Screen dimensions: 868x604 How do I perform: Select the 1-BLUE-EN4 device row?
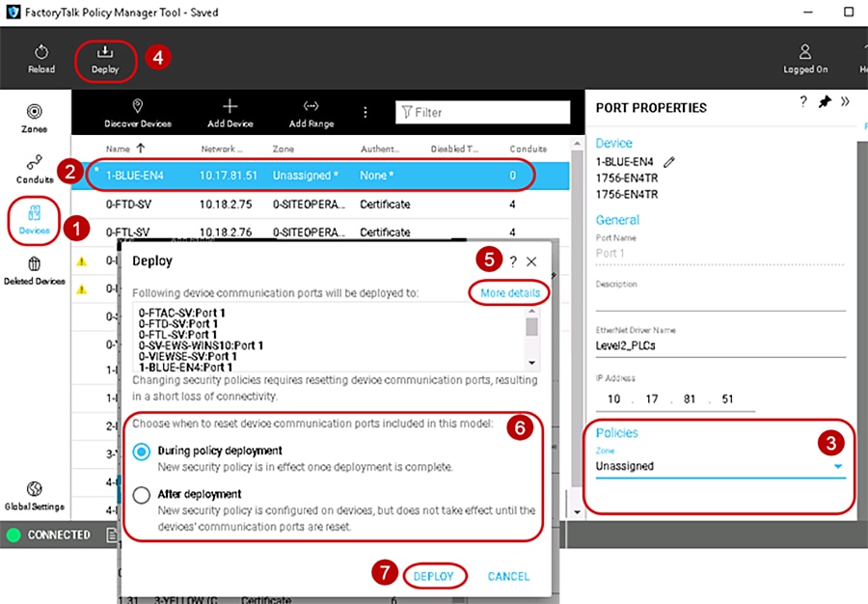(x=321, y=176)
